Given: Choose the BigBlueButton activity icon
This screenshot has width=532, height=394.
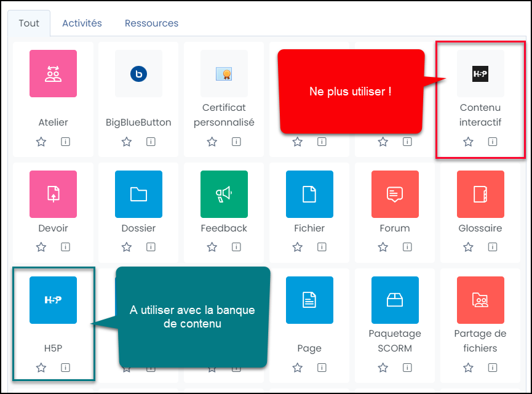Looking at the screenshot, I should click(139, 74).
